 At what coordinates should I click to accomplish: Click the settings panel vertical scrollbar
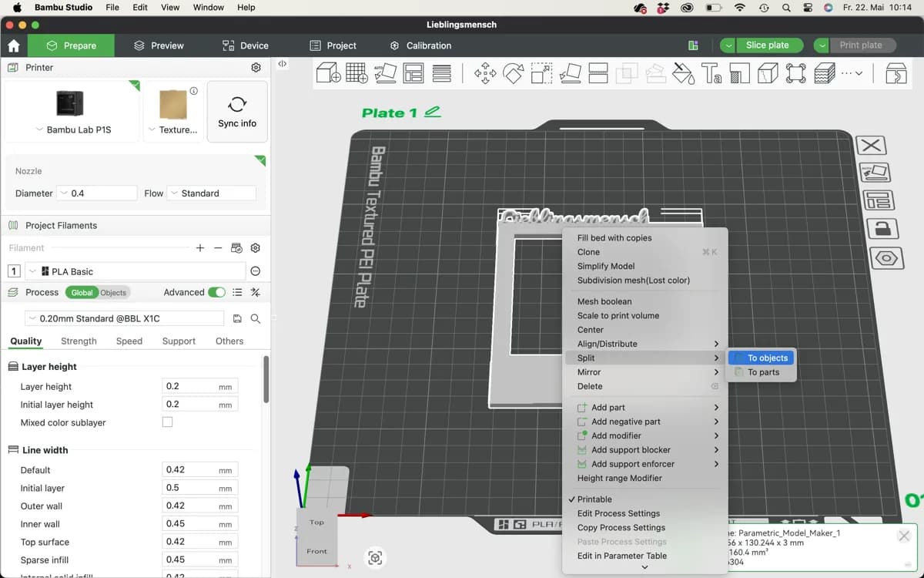pos(266,379)
